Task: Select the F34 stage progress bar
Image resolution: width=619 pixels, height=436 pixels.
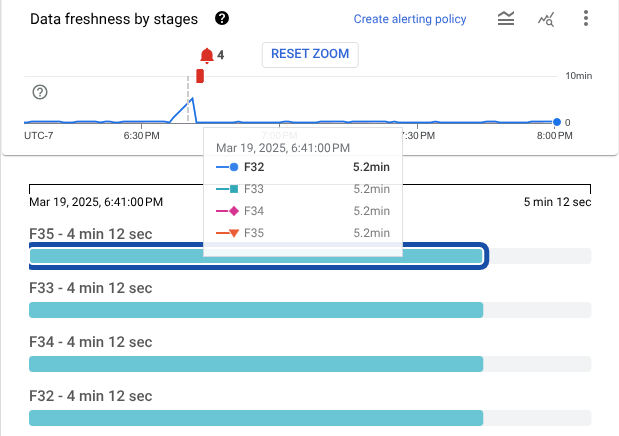Action: [257, 364]
